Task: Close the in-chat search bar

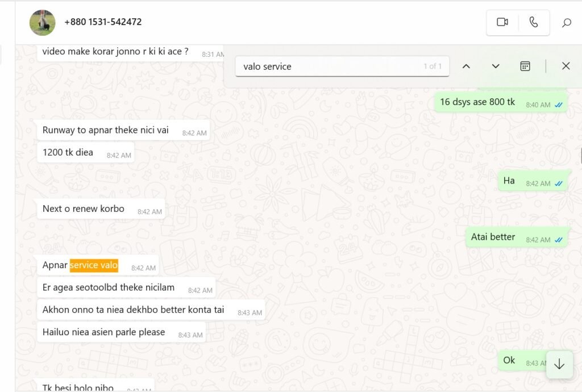Action: [566, 66]
